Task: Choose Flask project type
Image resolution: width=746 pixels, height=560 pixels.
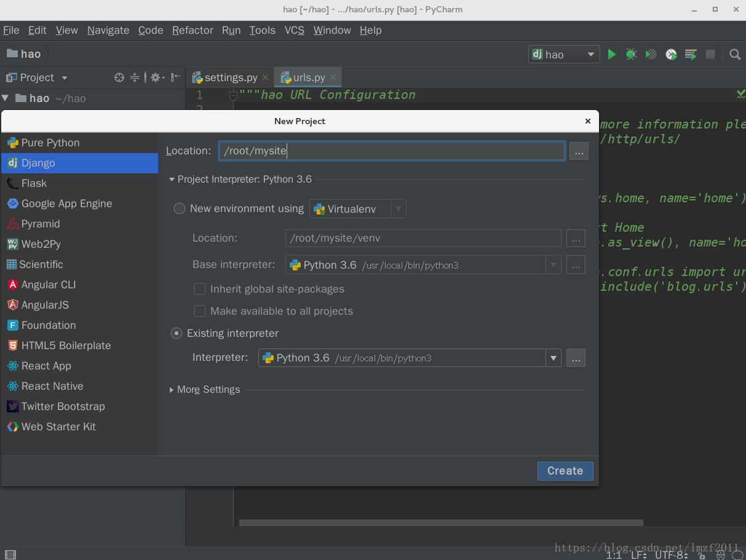Action: point(79,183)
